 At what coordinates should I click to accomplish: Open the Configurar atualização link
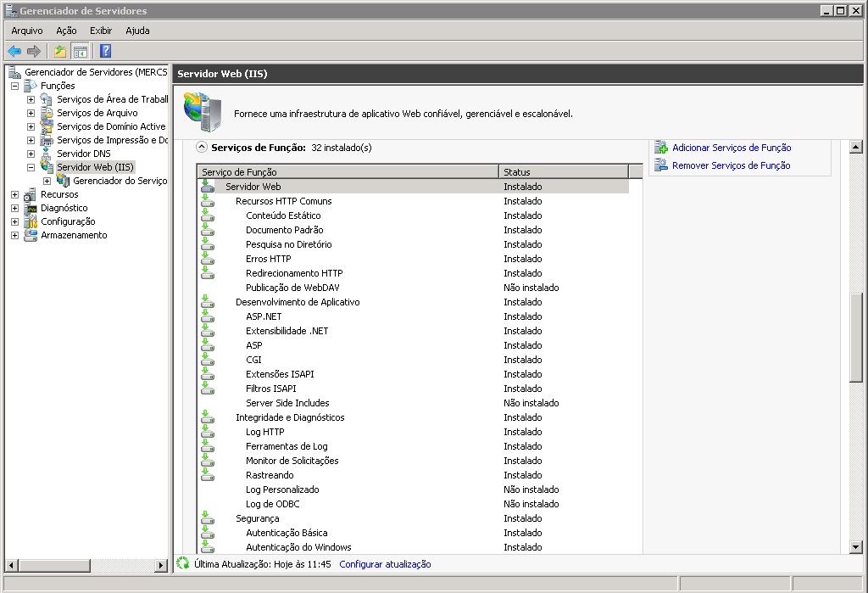click(385, 564)
